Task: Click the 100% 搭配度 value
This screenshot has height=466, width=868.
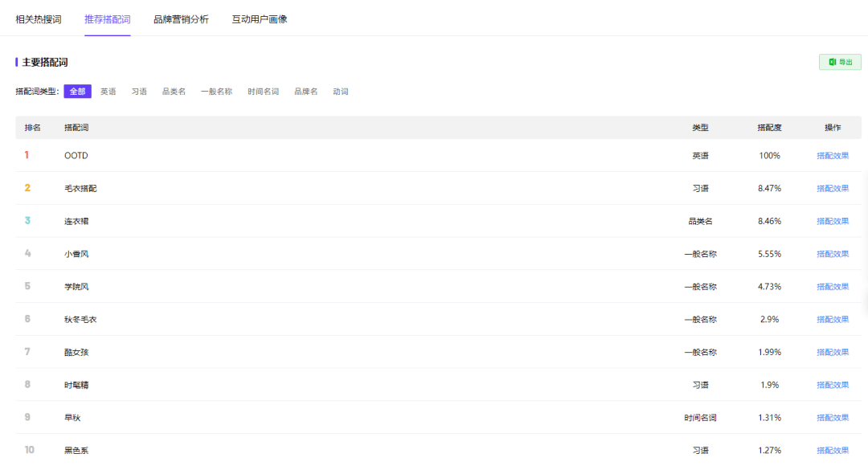Action: coord(769,156)
